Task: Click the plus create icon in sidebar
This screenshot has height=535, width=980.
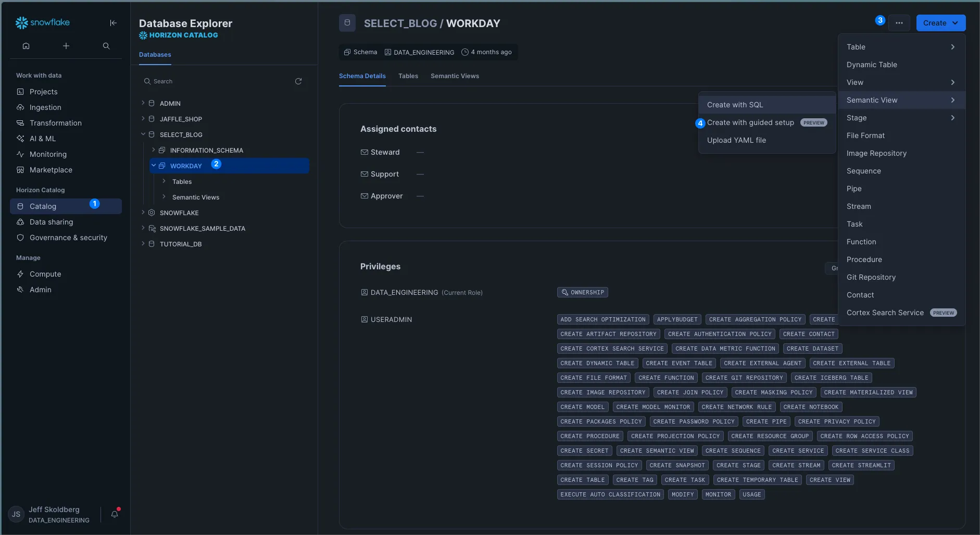Action: 66,46
